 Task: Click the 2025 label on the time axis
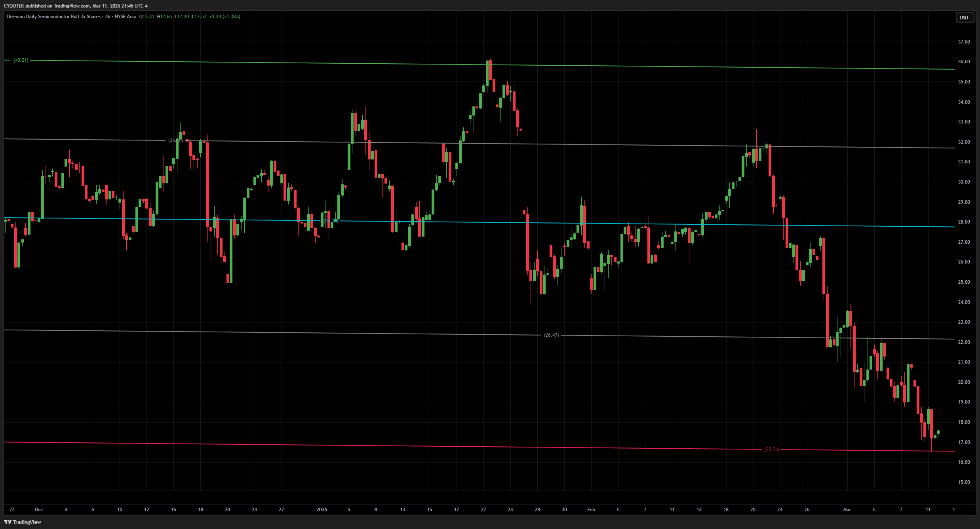(322, 510)
